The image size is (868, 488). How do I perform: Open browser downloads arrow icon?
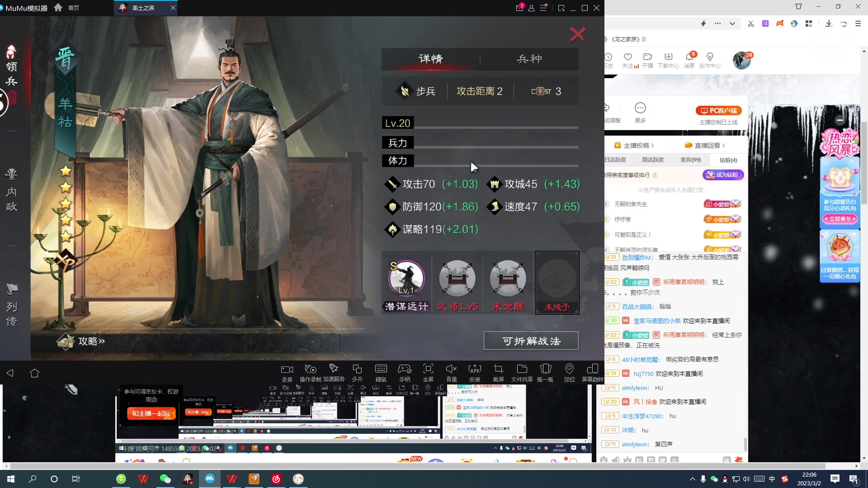829,23
